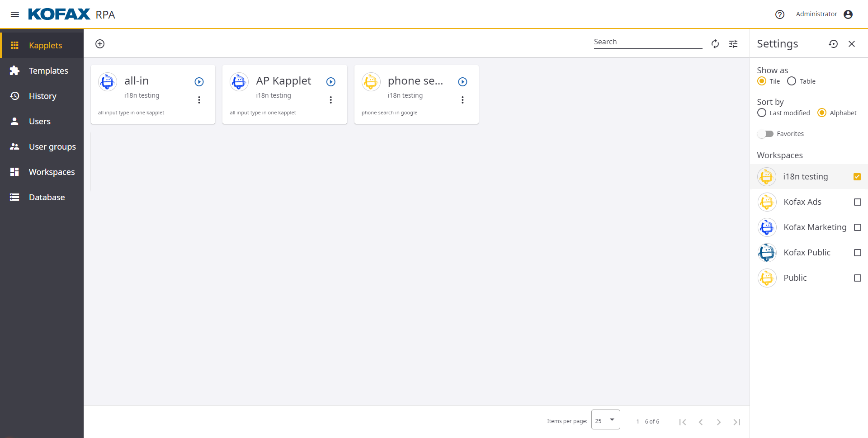This screenshot has width=868, height=438.
Task: Run the all-in kapplet play icon
Action: click(199, 82)
